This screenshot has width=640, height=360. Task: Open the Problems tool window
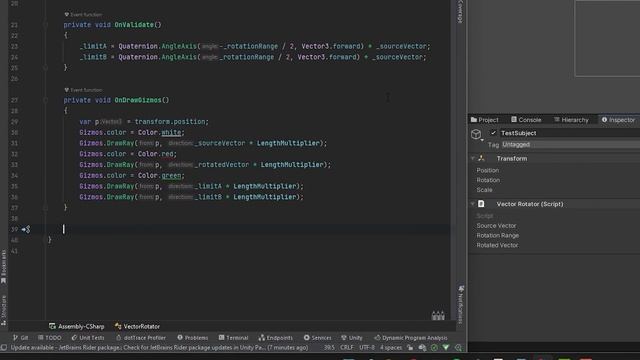[x=192, y=338]
